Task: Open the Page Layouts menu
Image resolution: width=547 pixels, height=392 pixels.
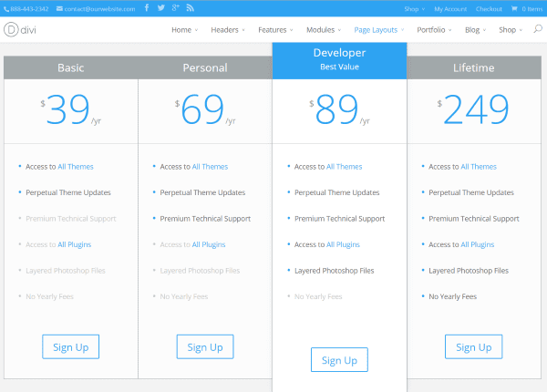Action: [x=379, y=30]
